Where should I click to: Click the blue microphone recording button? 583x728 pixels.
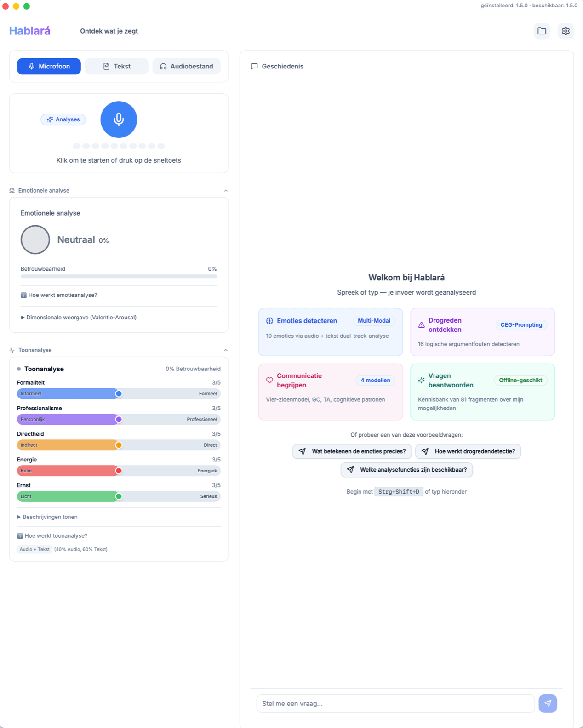[x=119, y=119]
